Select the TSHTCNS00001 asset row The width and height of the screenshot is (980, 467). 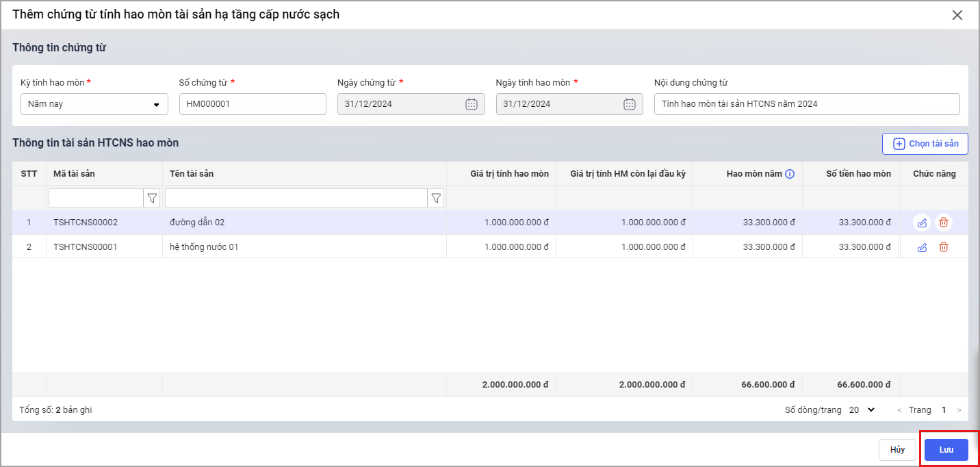pos(86,247)
